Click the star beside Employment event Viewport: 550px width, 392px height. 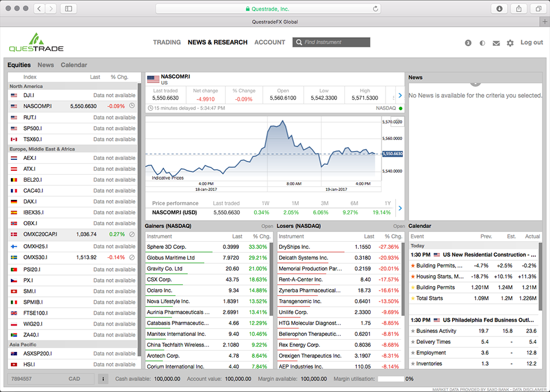point(413,352)
